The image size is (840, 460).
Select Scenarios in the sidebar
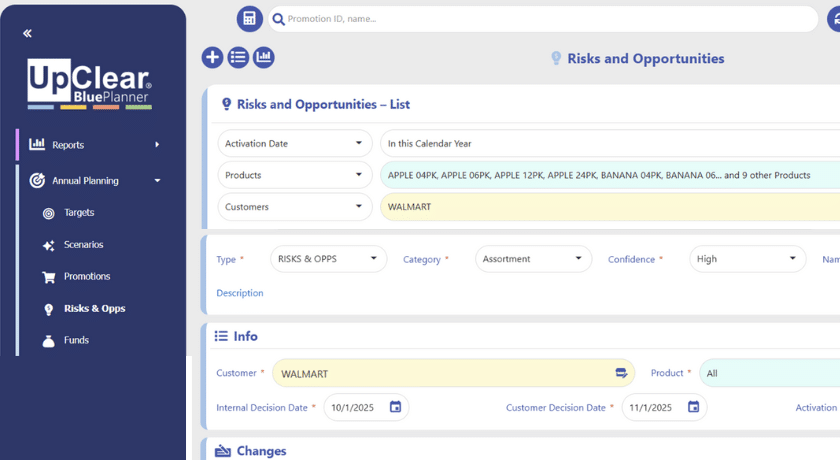tap(83, 245)
